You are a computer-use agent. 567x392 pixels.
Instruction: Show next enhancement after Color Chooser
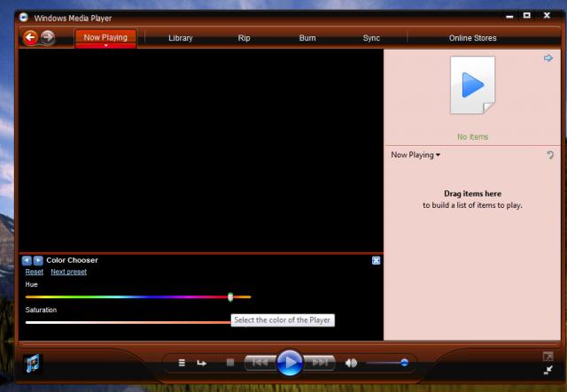[38, 260]
